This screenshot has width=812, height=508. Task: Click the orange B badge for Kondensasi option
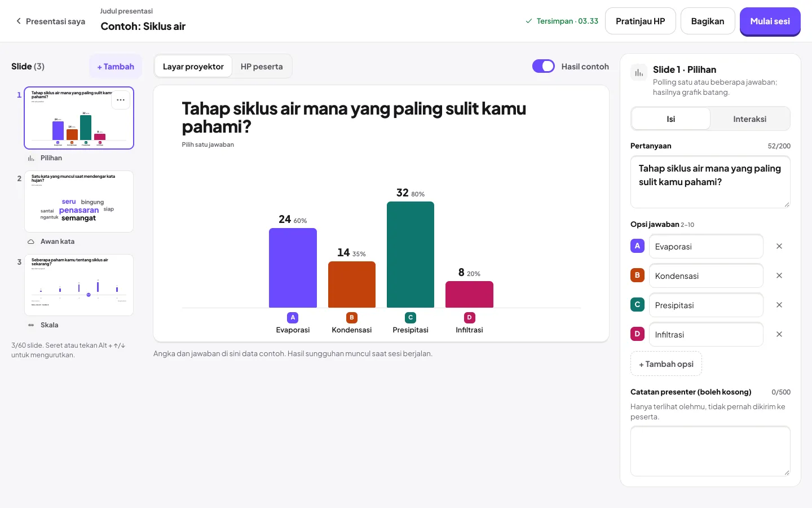click(x=637, y=275)
